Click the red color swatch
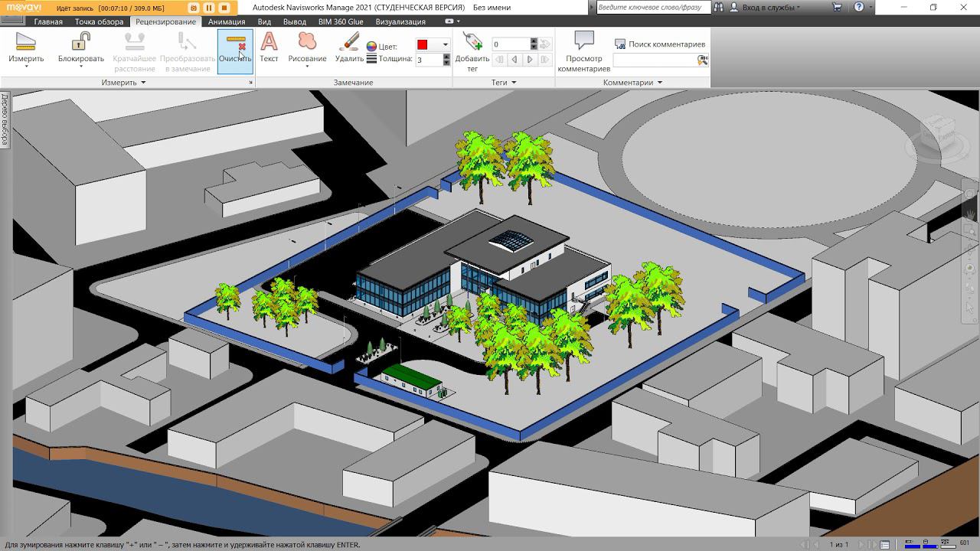The width and height of the screenshot is (980, 551). point(423,45)
